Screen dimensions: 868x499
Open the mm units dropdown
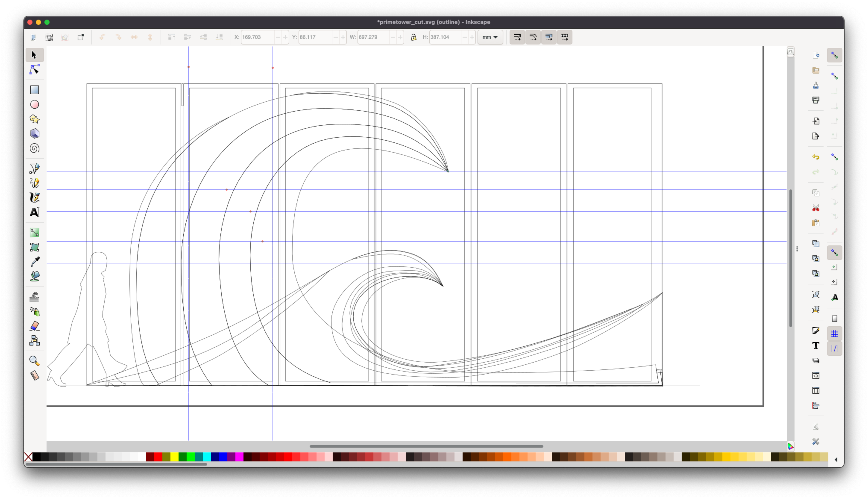click(x=490, y=37)
